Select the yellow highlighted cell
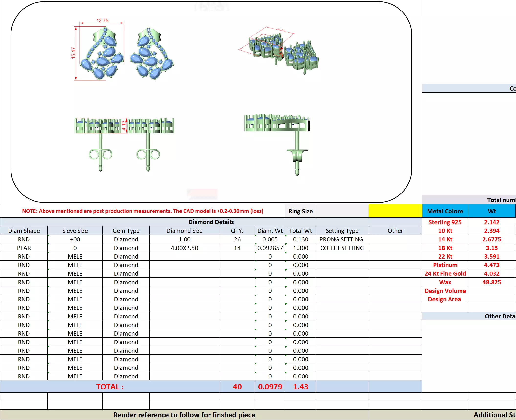The image size is (516, 420). (x=395, y=211)
